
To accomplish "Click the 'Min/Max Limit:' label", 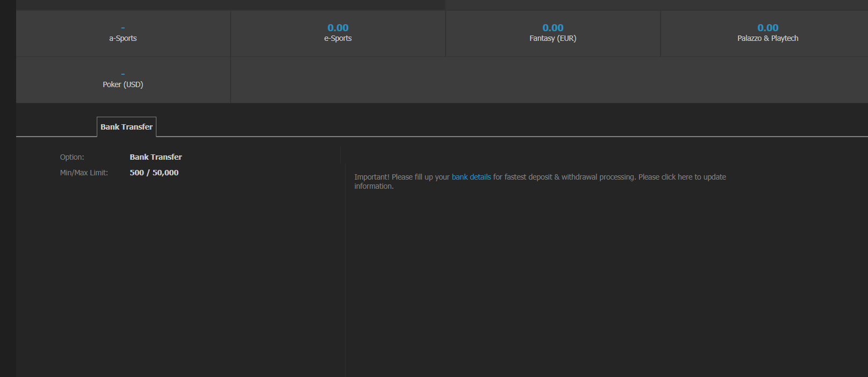I will (84, 173).
